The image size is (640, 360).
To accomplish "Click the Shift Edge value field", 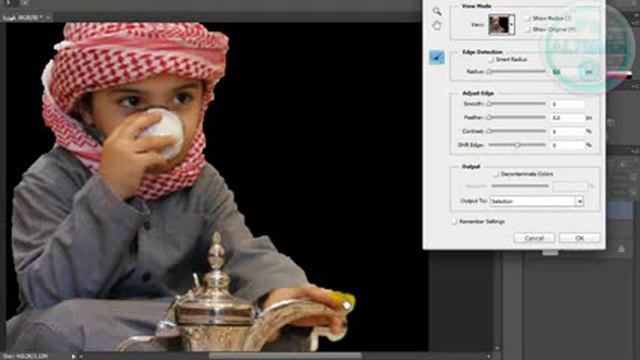I will pos(567,145).
